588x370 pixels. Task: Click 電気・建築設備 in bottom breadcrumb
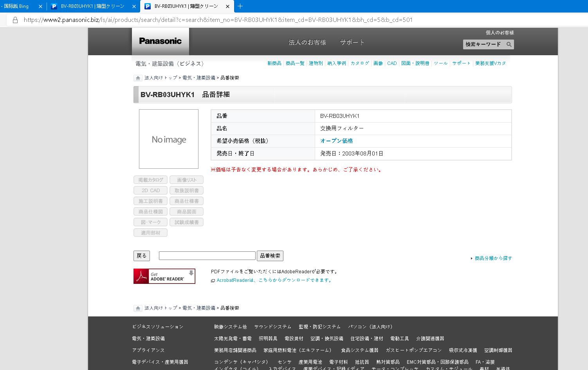click(x=199, y=308)
